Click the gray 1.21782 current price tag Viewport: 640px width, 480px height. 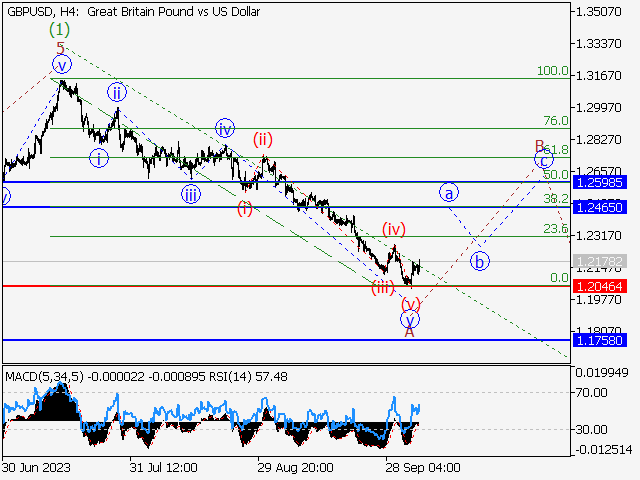(x=600, y=261)
